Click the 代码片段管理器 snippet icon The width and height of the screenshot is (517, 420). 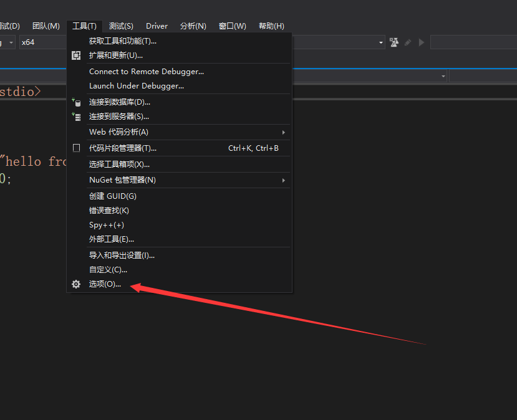pos(76,148)
